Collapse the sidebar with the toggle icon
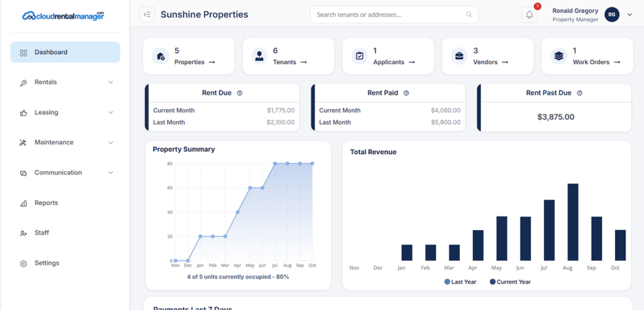The width and height of the screenshot is (644, 310). pos(147,14)
